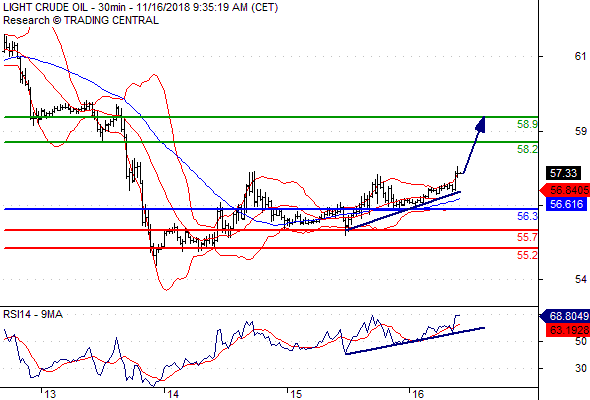Image resolution: width=590 pixels, height=400 pixels.
Task: Click the date axis label 15
Action: point(296,394)
